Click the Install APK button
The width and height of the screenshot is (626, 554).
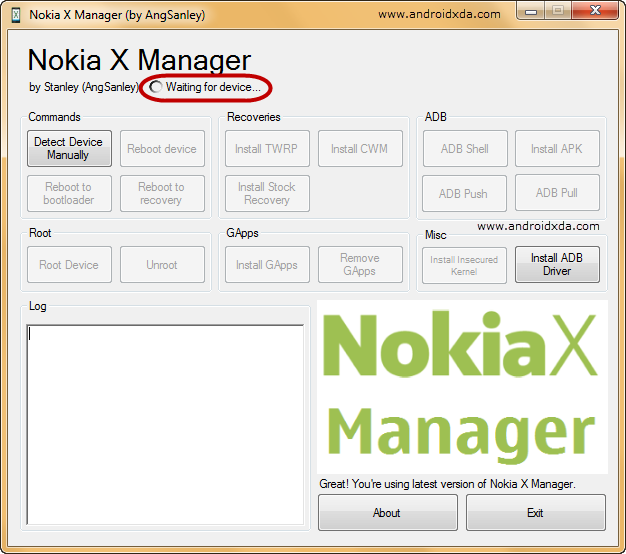[x=557, y=148]
